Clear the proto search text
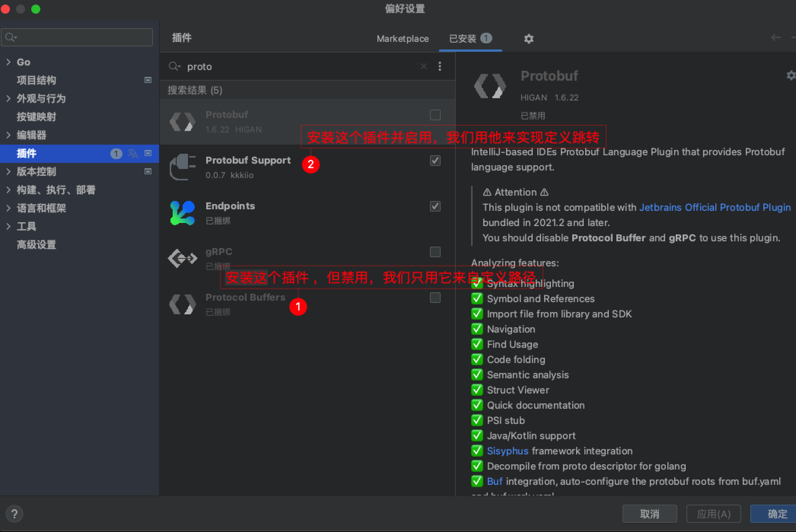This screenshot has width=796, height=532. [423, 67]
